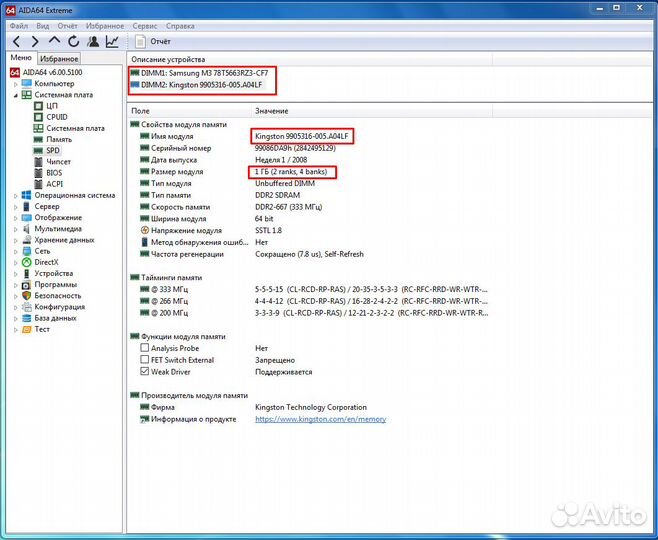
Task: Toggle the Weak Driver checkbox
Action: click(145, 371)
